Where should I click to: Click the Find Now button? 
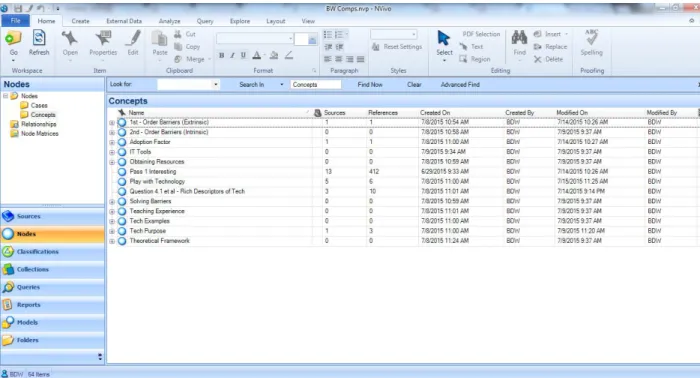tap(370, 84)
